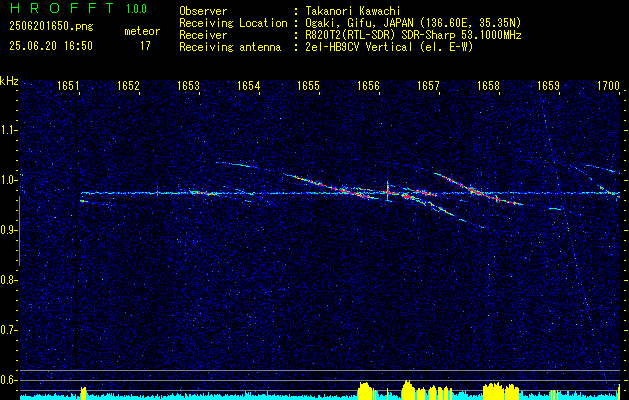Click the 1653 time axis marker
The height and width of the screenshot is (400, 629).
(x=189, y=85)
